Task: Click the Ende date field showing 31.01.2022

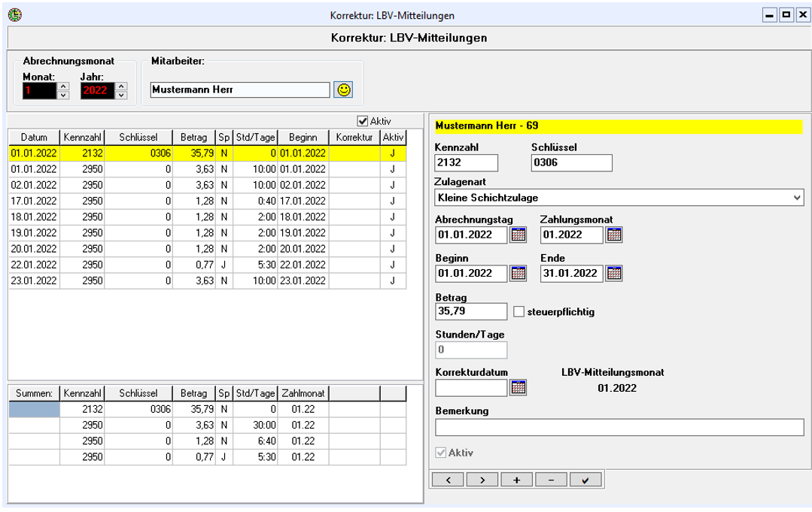Action: coord(571,273)
